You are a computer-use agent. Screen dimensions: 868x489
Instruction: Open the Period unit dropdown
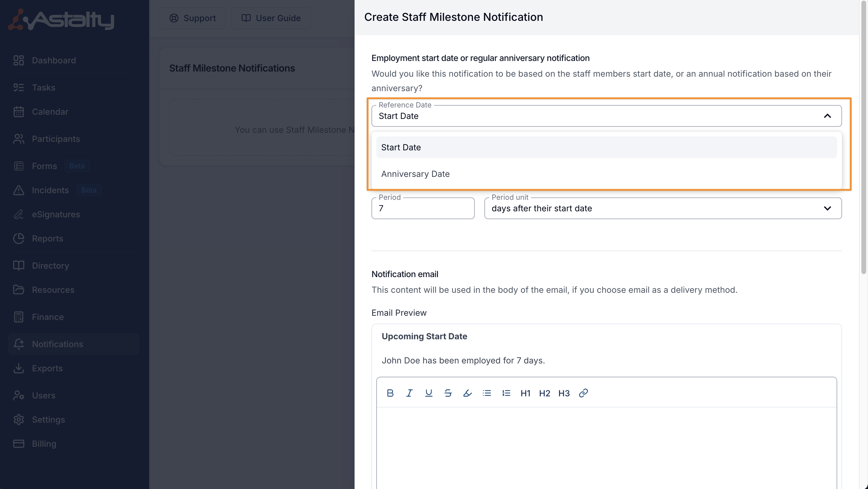coord(663,209)
